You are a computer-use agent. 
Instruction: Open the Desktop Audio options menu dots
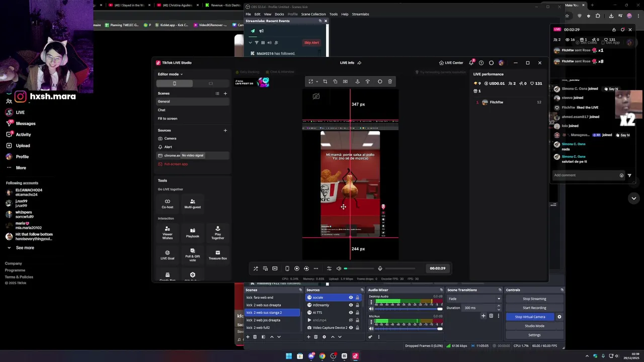[372, 303]
